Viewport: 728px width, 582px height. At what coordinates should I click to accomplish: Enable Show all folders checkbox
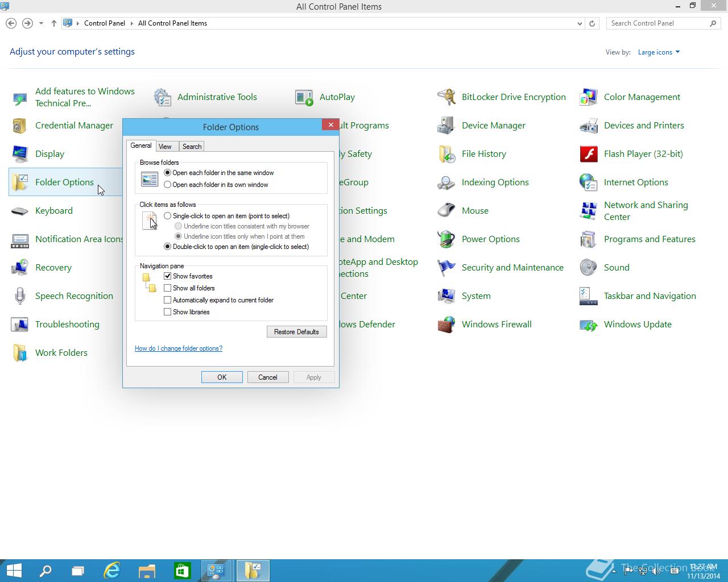[x=167, y=288]
